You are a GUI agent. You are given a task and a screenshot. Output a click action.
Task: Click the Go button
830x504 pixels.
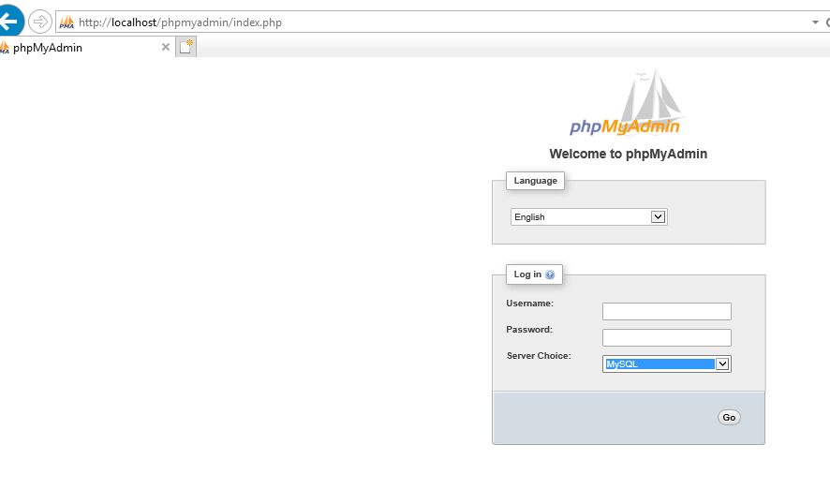(x=729, y=418)
